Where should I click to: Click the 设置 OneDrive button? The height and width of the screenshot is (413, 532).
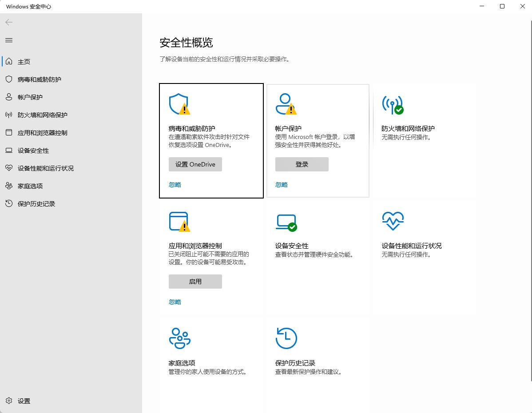(195, 164)
